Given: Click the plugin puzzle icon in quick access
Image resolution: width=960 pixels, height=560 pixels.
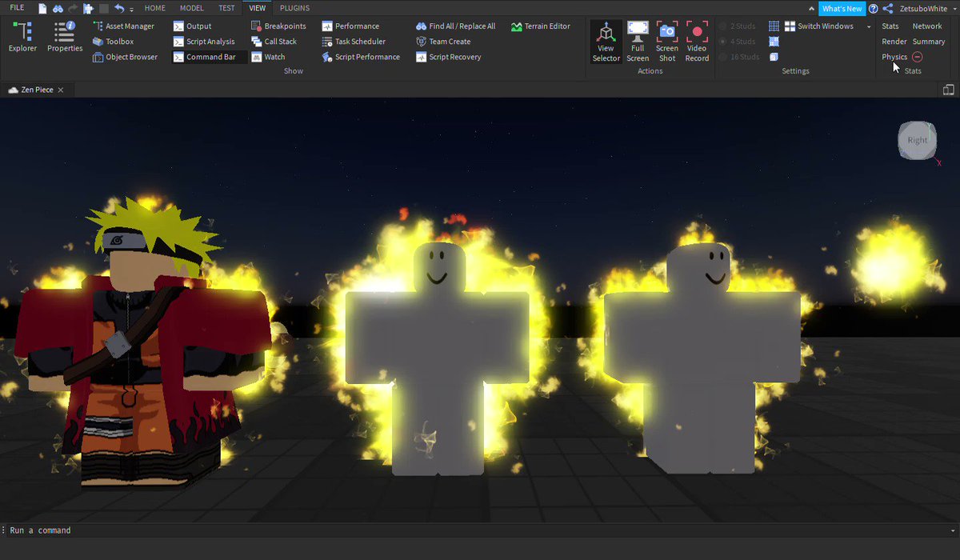Looking at the screenshot, I should (88, 8).
